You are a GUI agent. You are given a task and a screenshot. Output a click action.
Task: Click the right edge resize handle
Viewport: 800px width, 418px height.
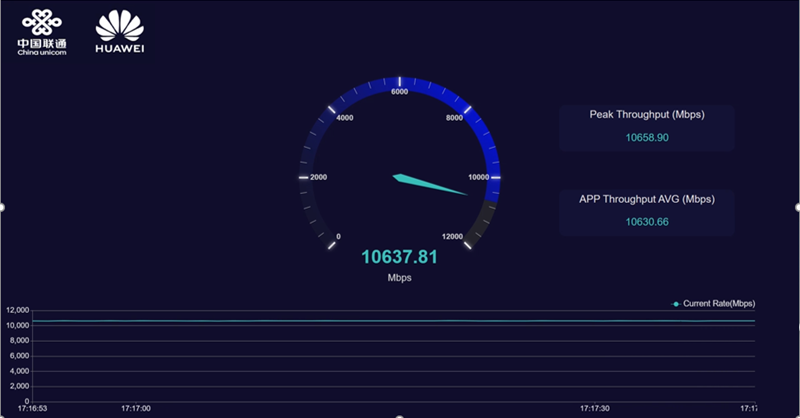(x=797, y=207)
